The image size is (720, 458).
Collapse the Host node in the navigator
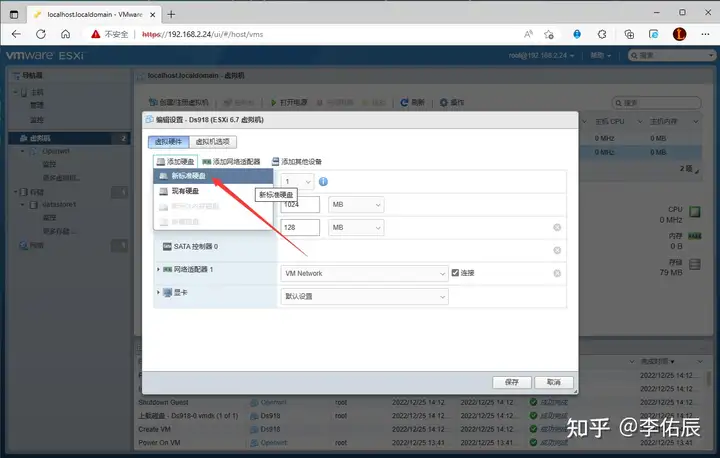click(x=16, y=92)
